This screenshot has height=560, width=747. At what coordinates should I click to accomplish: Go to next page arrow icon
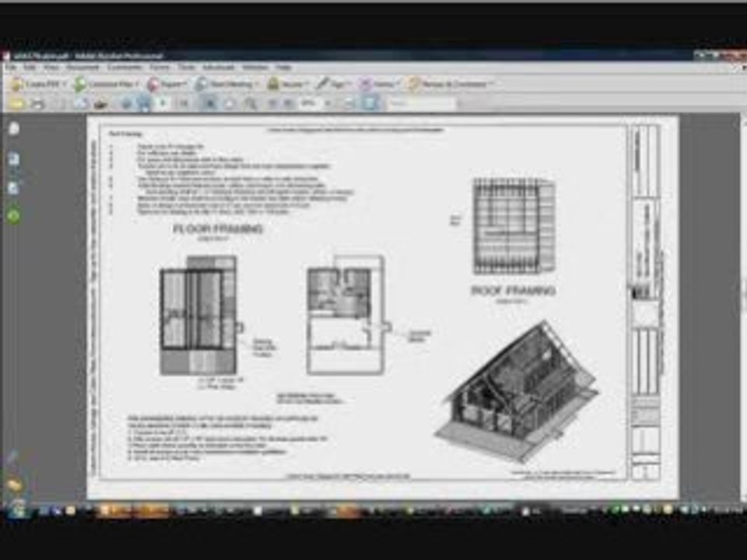pos(144,103)
